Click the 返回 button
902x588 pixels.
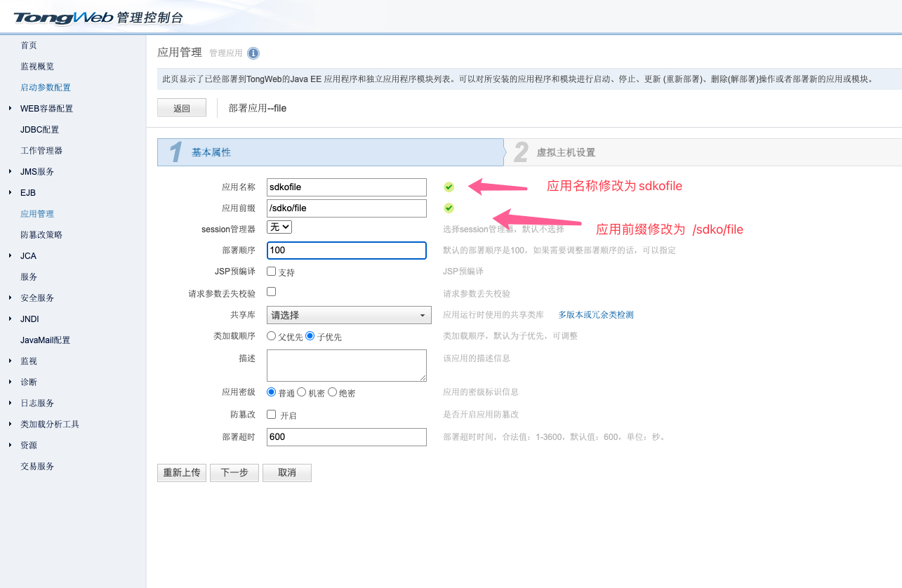coord(182,108)
